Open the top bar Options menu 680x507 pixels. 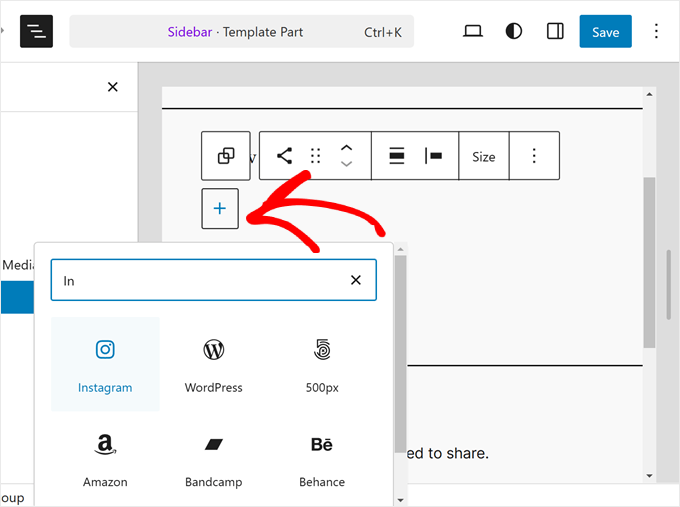pyautogui.click(x=657, y=31)
